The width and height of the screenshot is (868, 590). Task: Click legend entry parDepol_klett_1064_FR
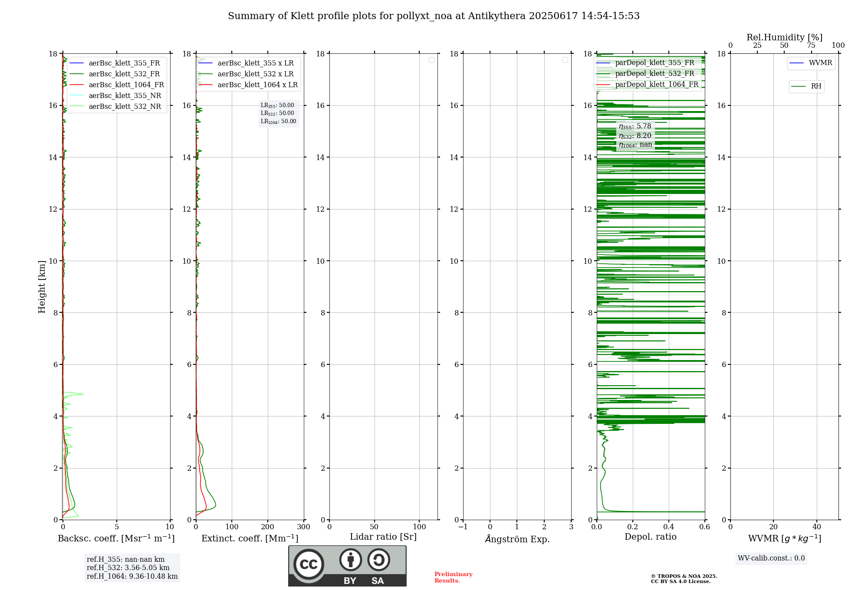tap(647, 84)
